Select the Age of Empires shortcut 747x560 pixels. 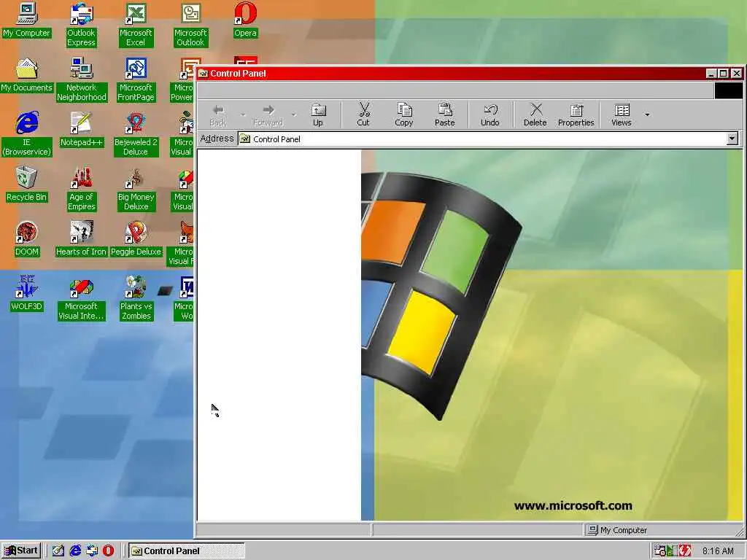coord(82,189)
